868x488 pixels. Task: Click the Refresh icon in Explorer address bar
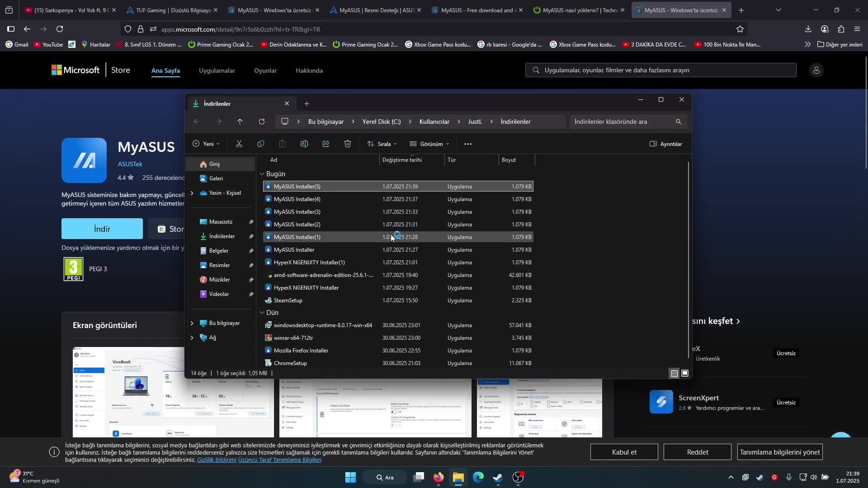click(x=262, y=122)
